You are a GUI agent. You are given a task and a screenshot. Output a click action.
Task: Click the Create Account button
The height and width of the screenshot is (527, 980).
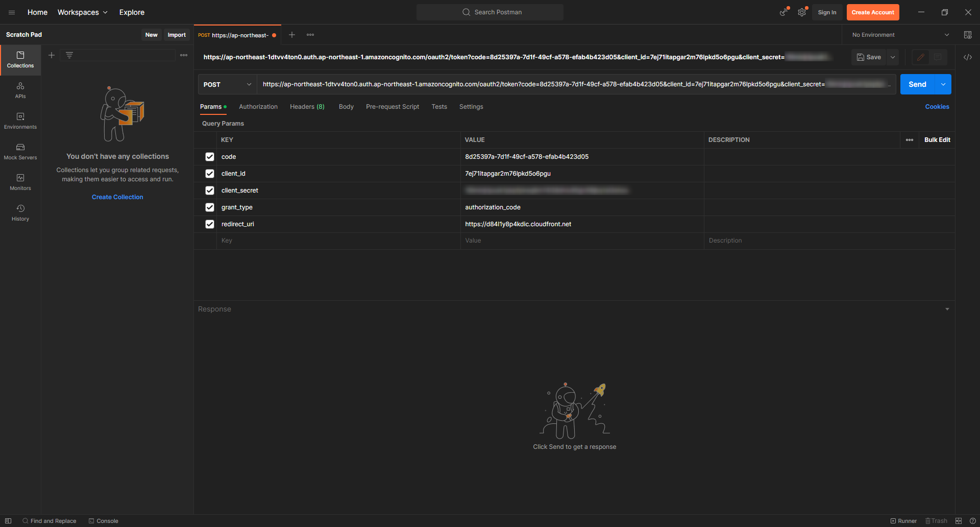tap(873, 12)
